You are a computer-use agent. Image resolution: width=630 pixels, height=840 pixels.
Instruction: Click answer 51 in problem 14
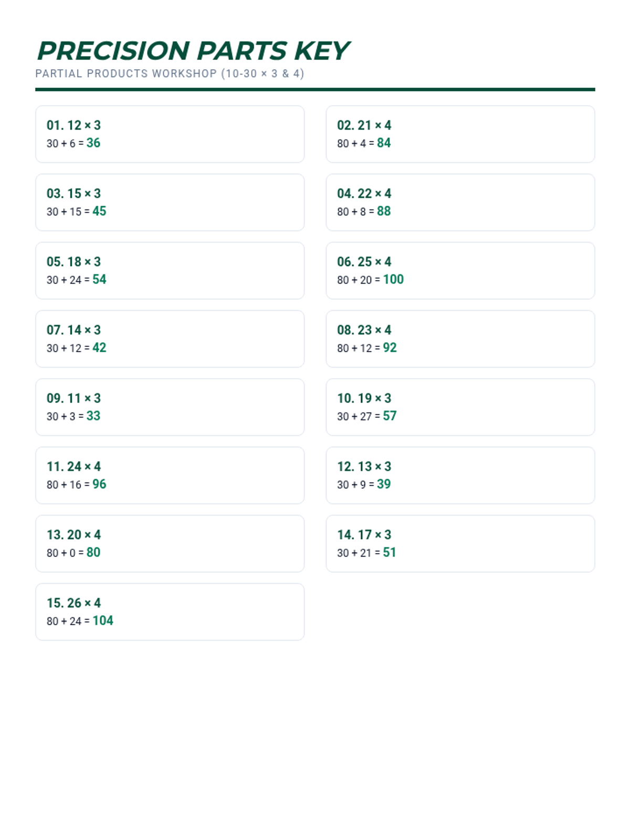tap(389, 552)
